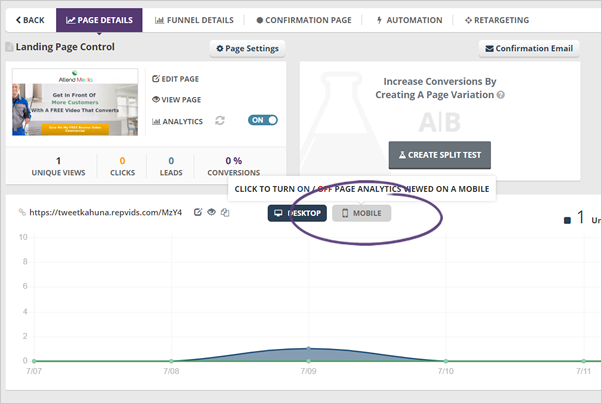Click the copy URL icon
The height and width of the screenshot is (404, 602).
point(225,212)
